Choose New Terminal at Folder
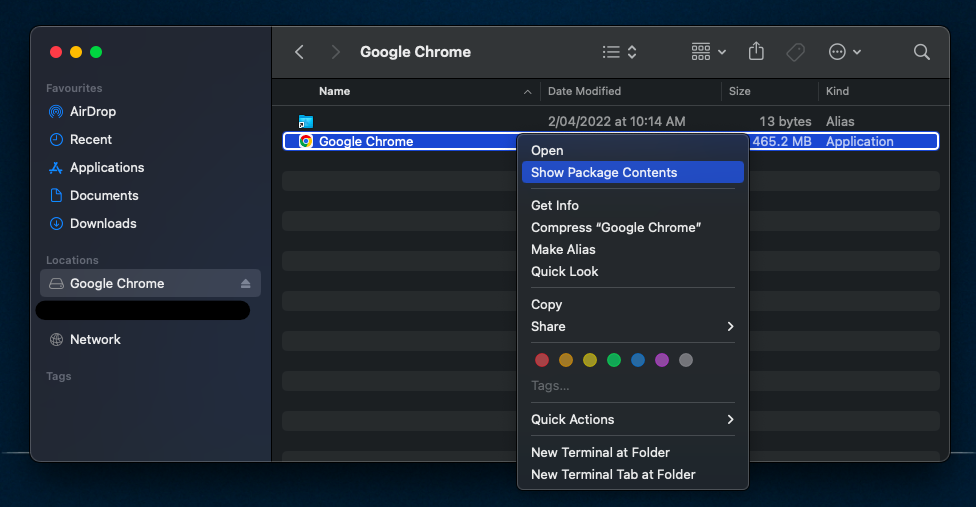This screenshot has width=976, height=507. [x=632, y=452]
